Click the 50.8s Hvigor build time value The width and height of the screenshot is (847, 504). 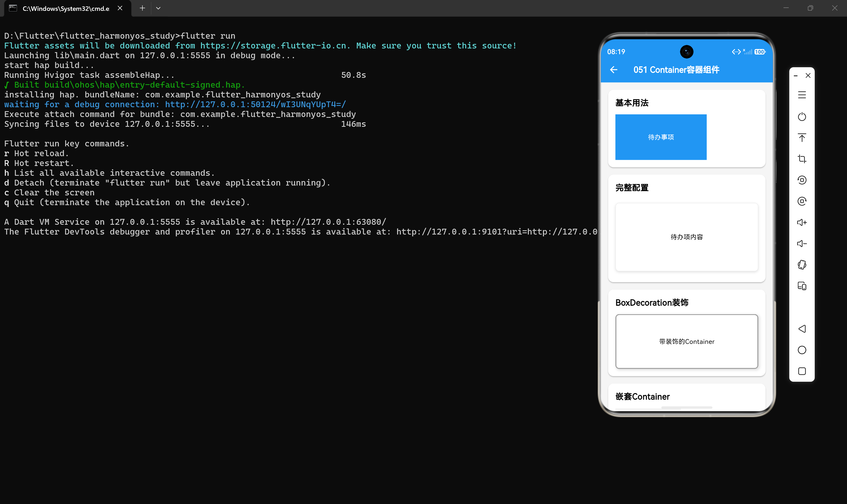[354, 75]
